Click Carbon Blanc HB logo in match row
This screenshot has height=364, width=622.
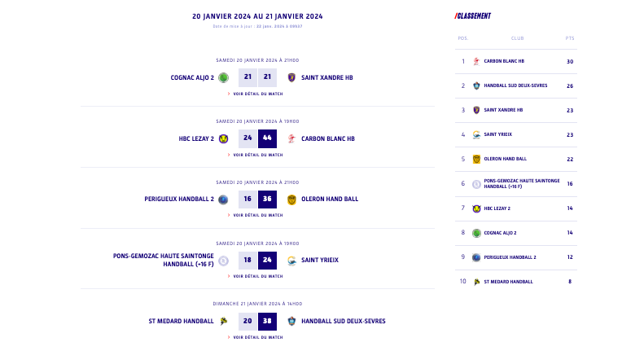(291, 138)
